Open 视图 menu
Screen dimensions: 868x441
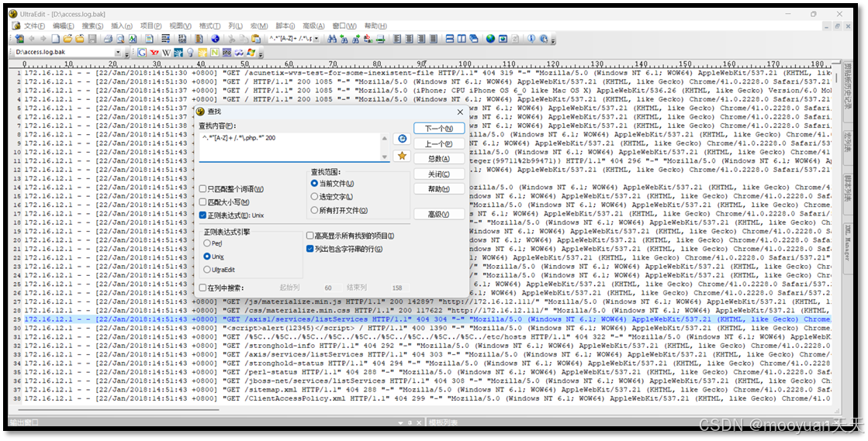[180, 26]
